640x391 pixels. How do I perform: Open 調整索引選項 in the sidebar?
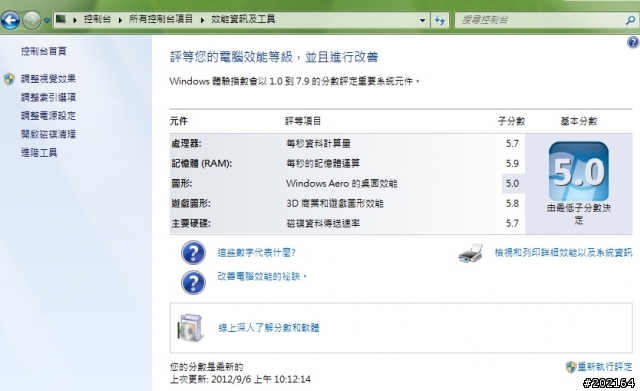point(48,97)
